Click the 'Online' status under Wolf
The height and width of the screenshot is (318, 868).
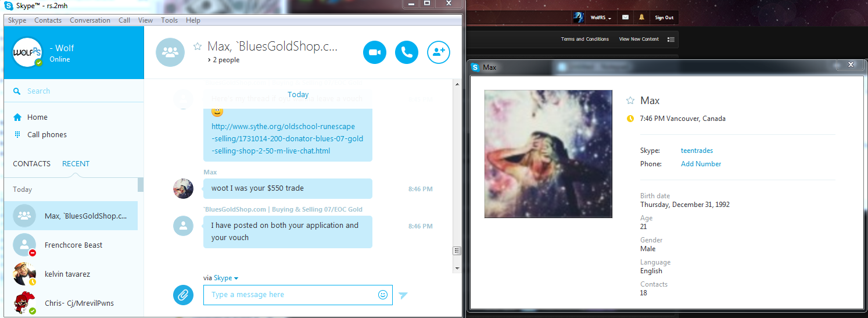[x=60, y=59]
